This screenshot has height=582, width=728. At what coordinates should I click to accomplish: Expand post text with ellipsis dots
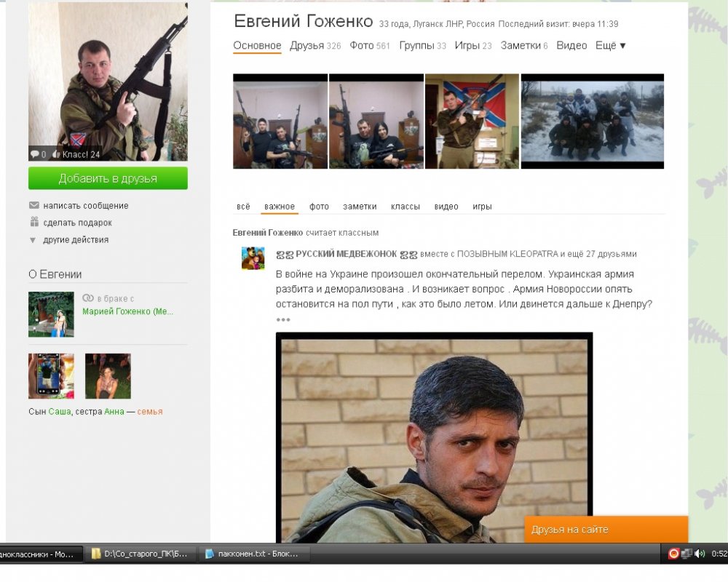[282, 319]
